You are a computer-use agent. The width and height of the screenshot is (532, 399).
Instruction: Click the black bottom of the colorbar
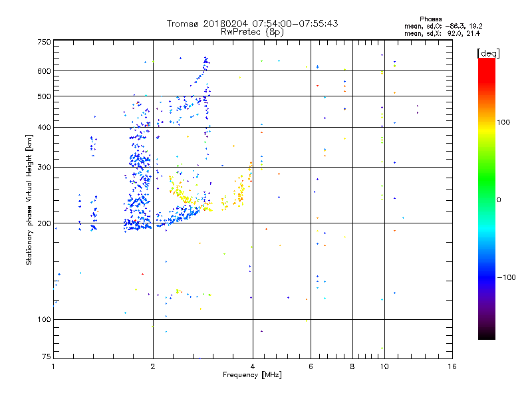point(487,334)
